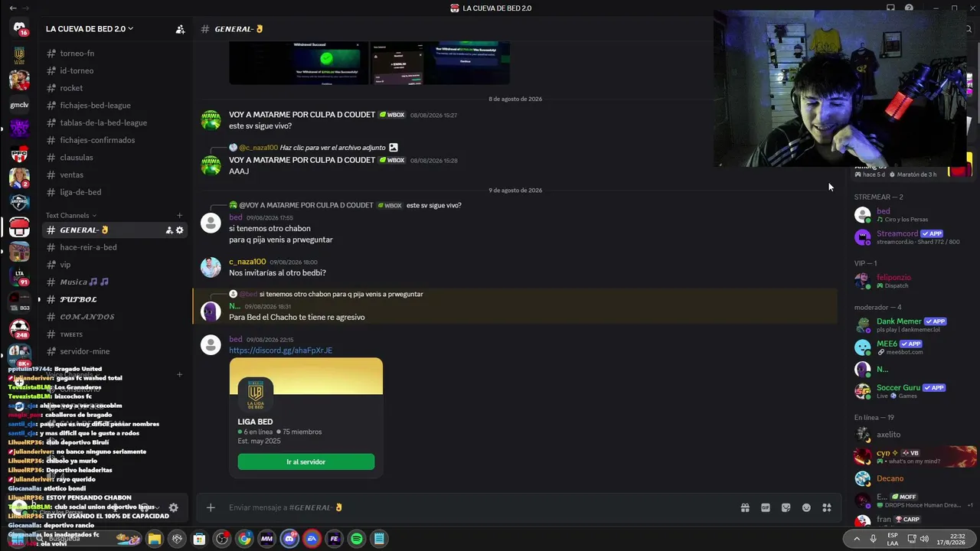
Task: Open Soccer Guru in member list
Action: pyautogui.click(x=911, y=391)
